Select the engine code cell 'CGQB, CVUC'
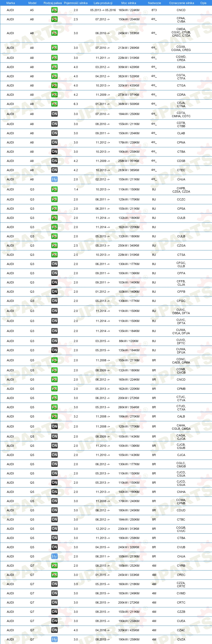Image resolution: width=212 pixels, height=644 pixels. click(x=181, y=529)
